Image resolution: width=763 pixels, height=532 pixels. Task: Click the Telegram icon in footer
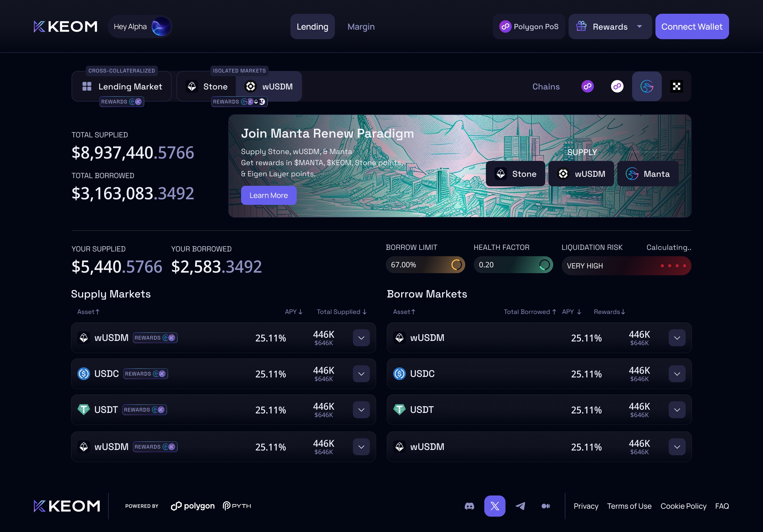[520, 506]
